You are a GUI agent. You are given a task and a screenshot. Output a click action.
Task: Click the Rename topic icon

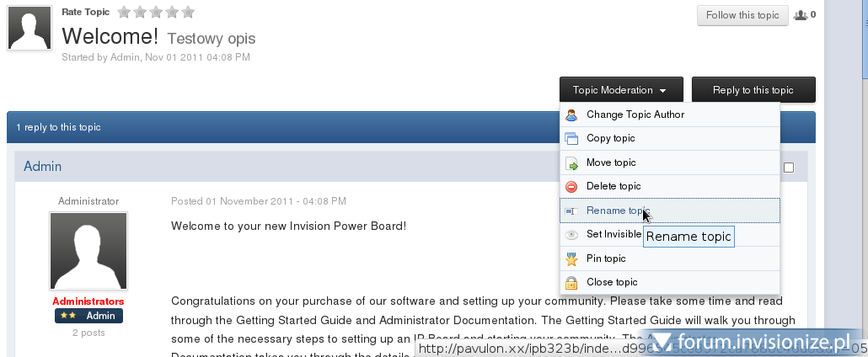571,210
